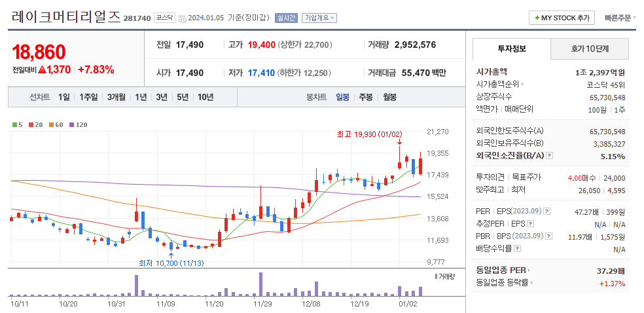Select the 1주일 line chart
Viewport: 644px width, 313px height.
(x=88, y=98)
